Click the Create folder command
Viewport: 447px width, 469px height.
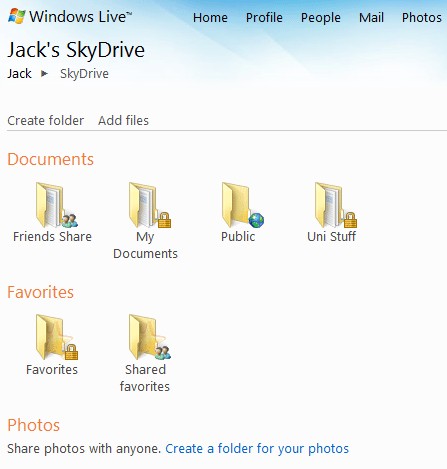click(x=46, y=120)
